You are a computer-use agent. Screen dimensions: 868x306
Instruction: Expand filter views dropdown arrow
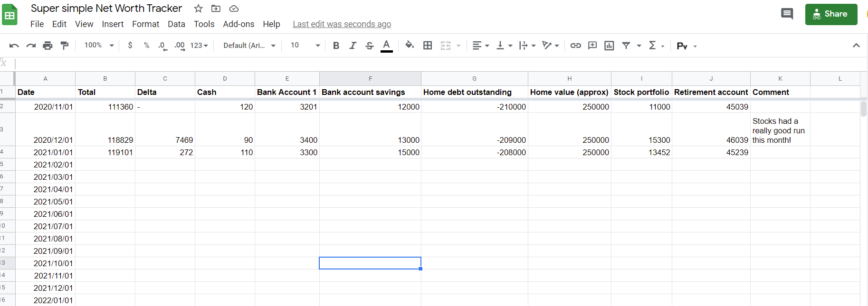click(639, 46)
